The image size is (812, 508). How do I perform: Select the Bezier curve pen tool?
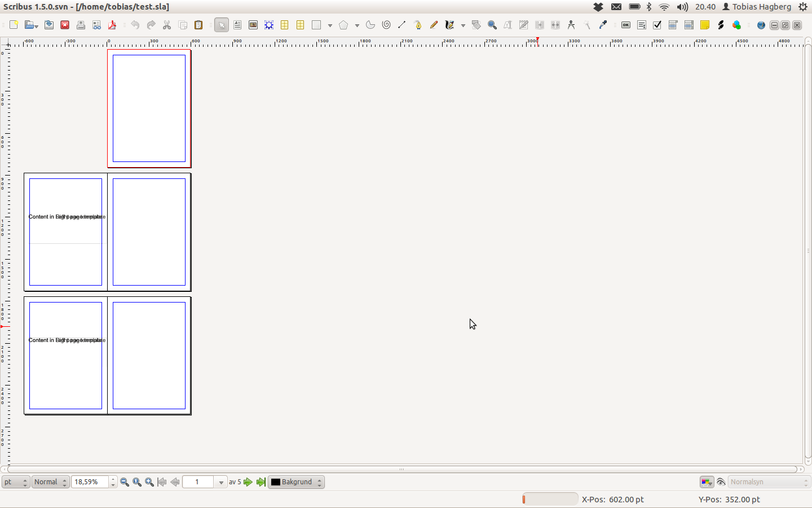tap(418, 25)
